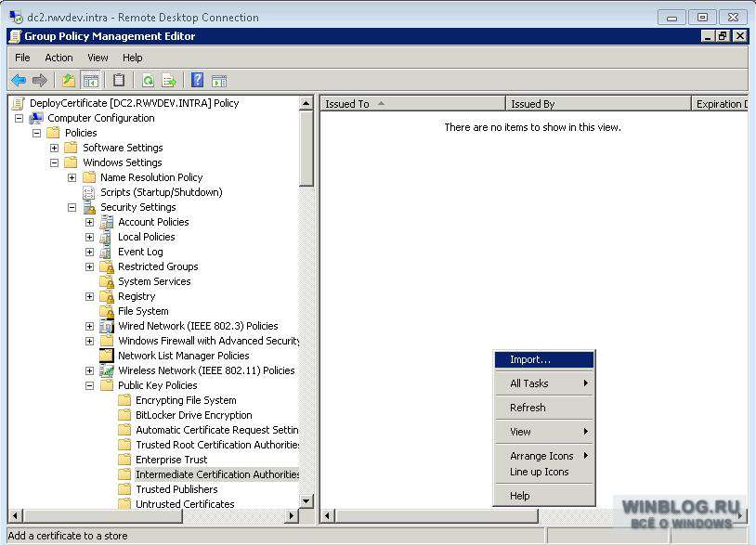
Task: Expand Windows Firewall with Advanced Security node
Action: click(x=90, y=341)
